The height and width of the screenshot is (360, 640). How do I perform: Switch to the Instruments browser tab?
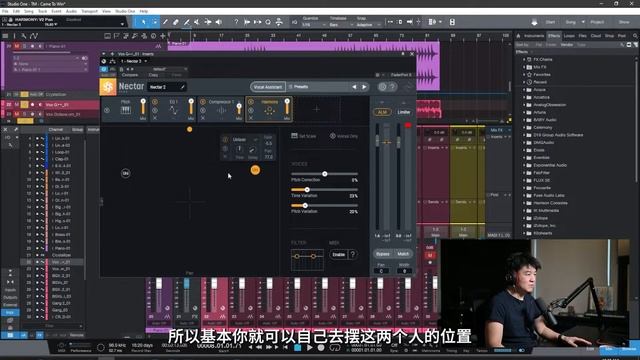click(534, 36)
